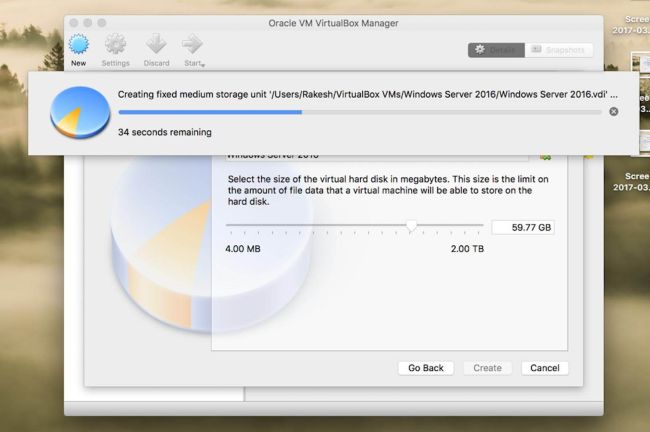
Task: Click the 'Select the size of the virtual hard disk' description
Action: click(388, 190)
